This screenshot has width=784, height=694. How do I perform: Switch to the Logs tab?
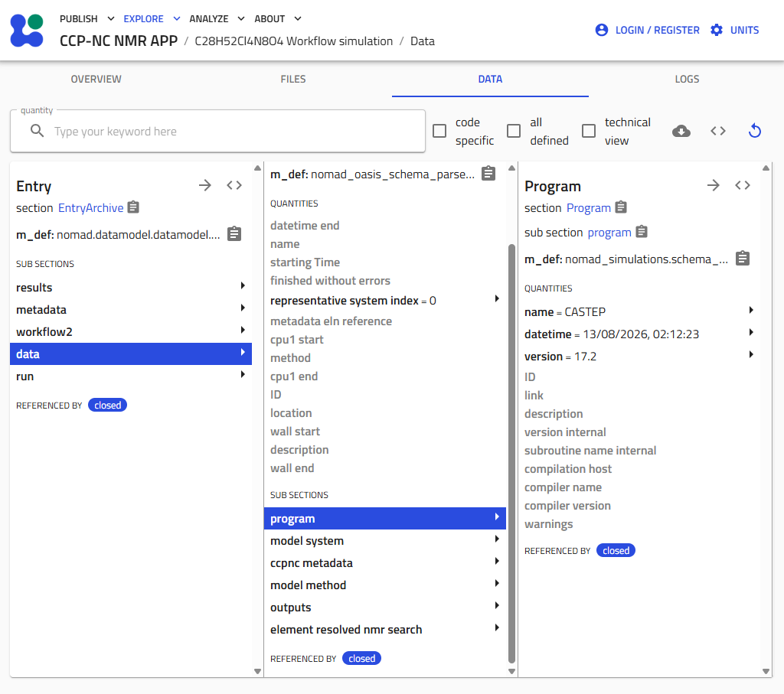click(x=687, y=79)
